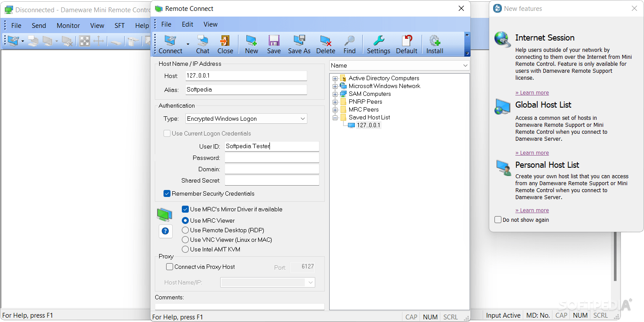Enable Connect via Proxy Host checkbox

[x=170, y=267]
